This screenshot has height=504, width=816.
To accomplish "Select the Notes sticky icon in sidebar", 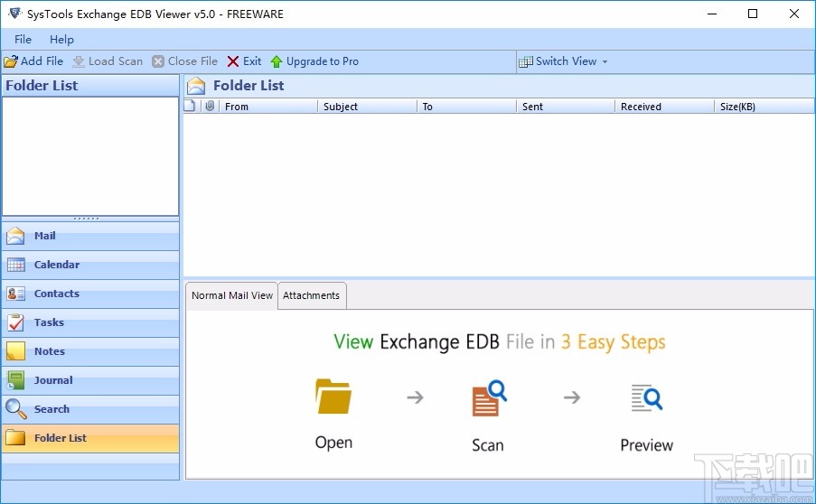I will [15, 351].
